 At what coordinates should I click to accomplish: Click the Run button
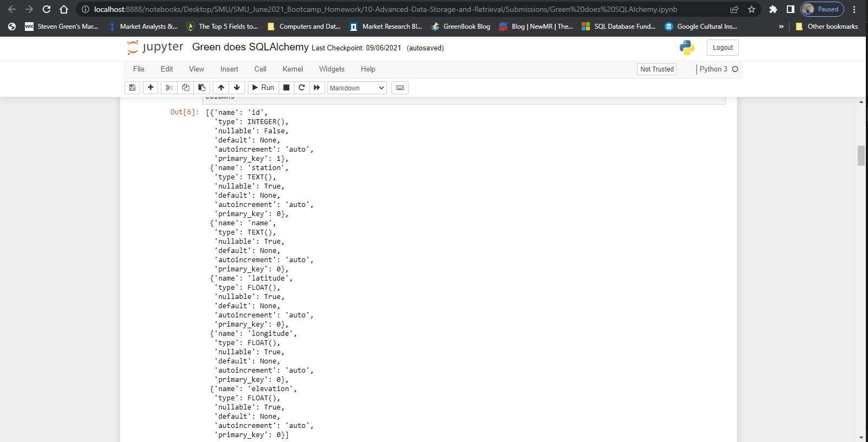(263, 88)
